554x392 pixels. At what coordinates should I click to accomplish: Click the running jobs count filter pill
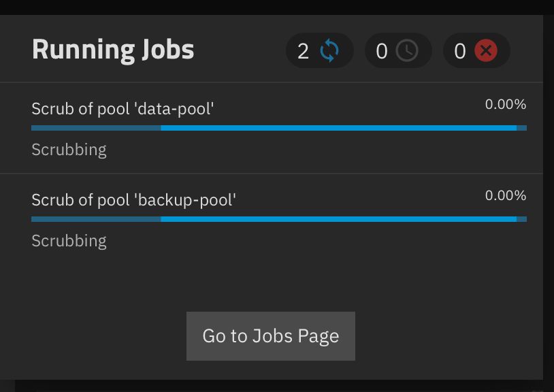pos(319,50)
